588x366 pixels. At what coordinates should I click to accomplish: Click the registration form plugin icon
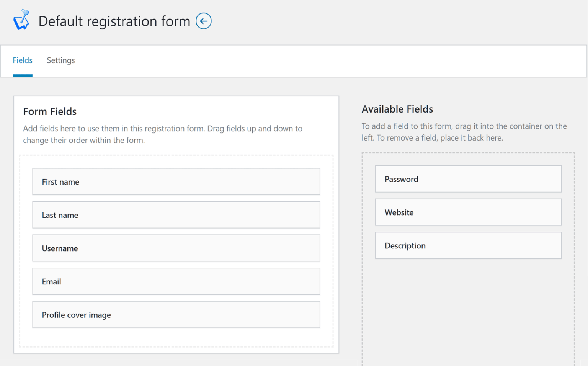click(21, 19)
